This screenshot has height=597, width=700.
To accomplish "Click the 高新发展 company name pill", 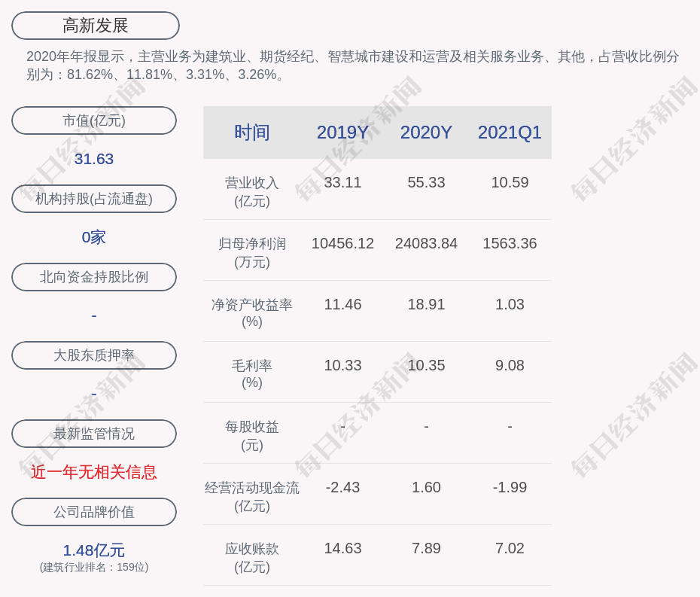I will (x=95, y=26).
